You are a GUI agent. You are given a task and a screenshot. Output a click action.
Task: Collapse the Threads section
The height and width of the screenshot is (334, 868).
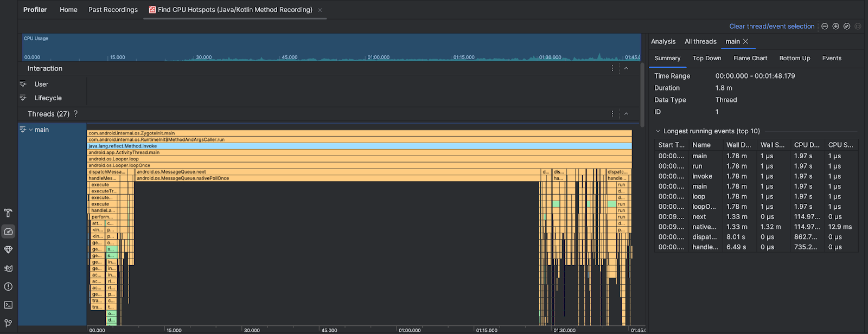point(626,114)
